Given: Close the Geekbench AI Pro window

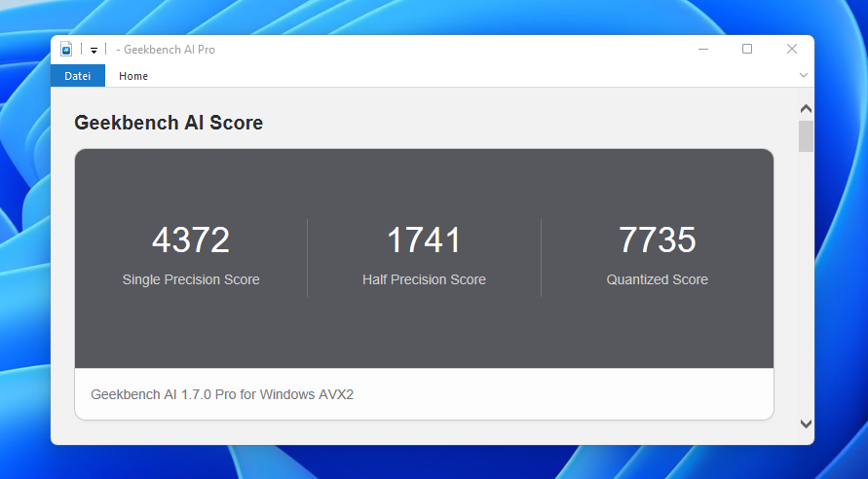Looking at the screenshot, I should coord(792,49).
